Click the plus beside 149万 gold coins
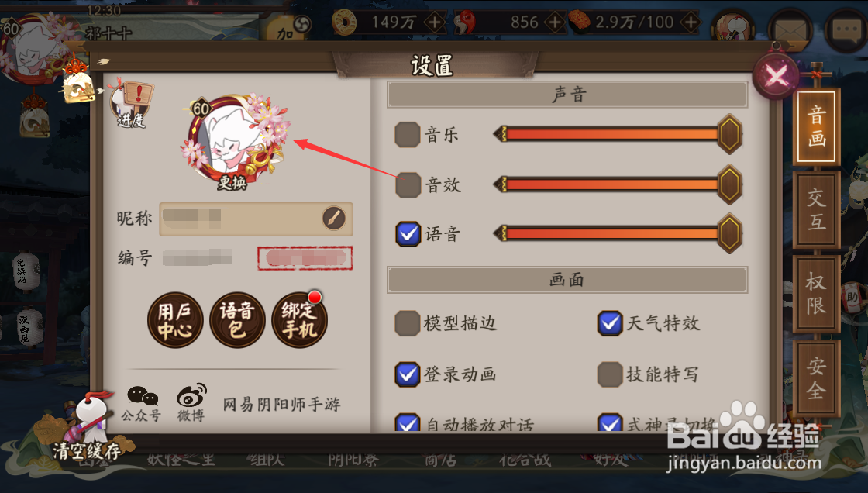 click(435, 22)
